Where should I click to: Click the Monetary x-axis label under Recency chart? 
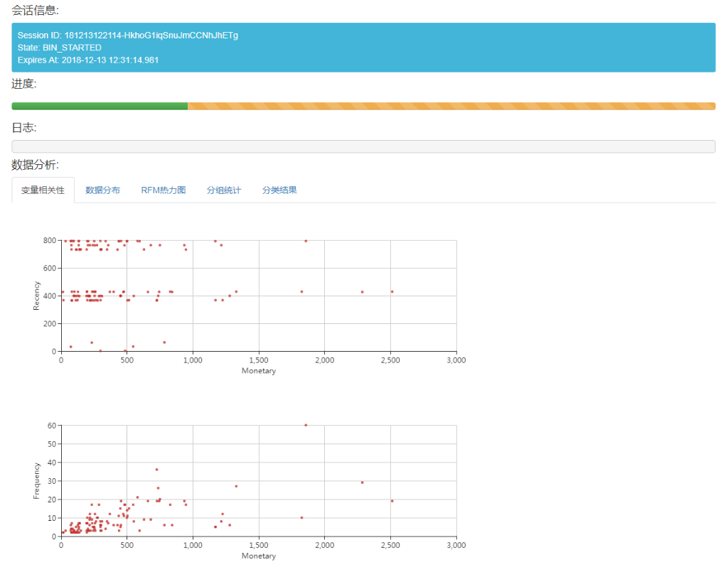point(259,371)
